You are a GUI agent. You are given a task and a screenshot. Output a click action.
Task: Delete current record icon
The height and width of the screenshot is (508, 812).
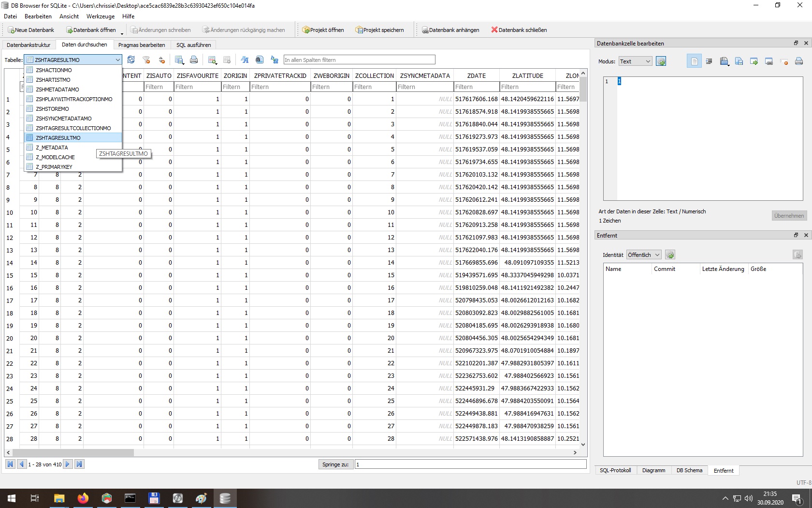[227, 60]
